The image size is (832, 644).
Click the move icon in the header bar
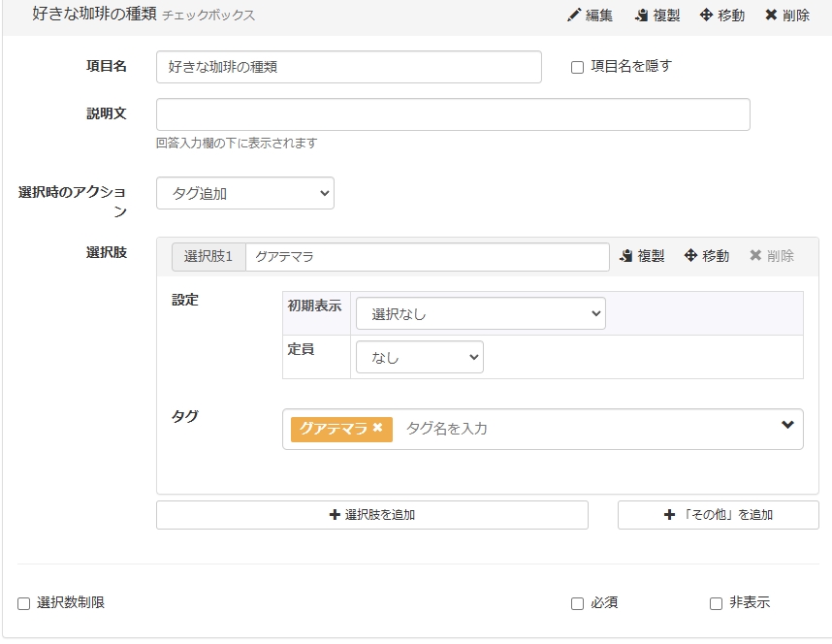pos(706,16)
